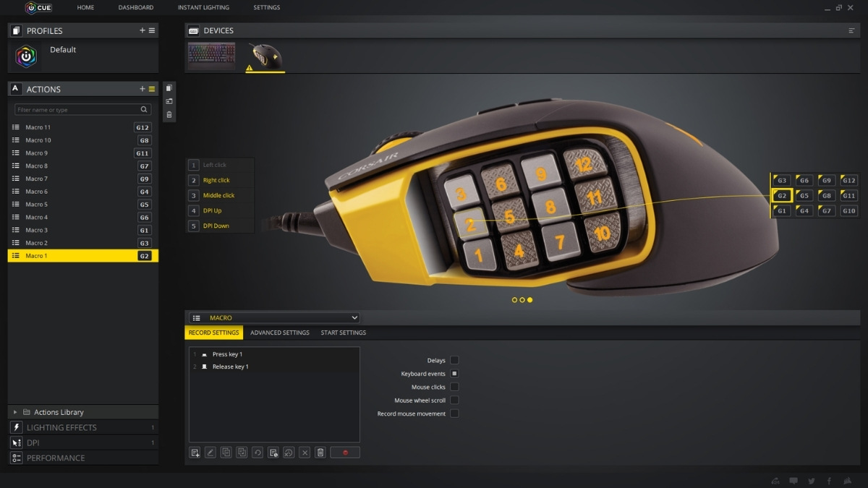Expand the DPI section
The image size is (868, 488).
pyautogui.click(x=82, y=442)
